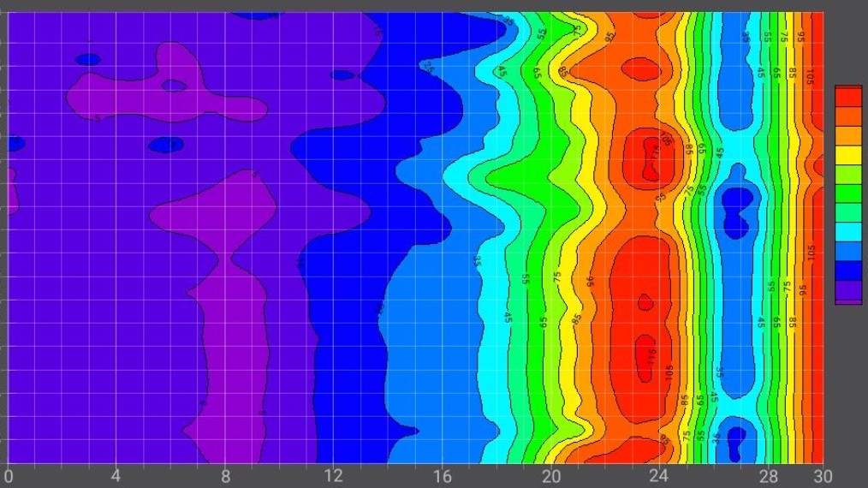868x488 pixels.
Task: Choose the pure green legend swatch
Action: point(848,193)
